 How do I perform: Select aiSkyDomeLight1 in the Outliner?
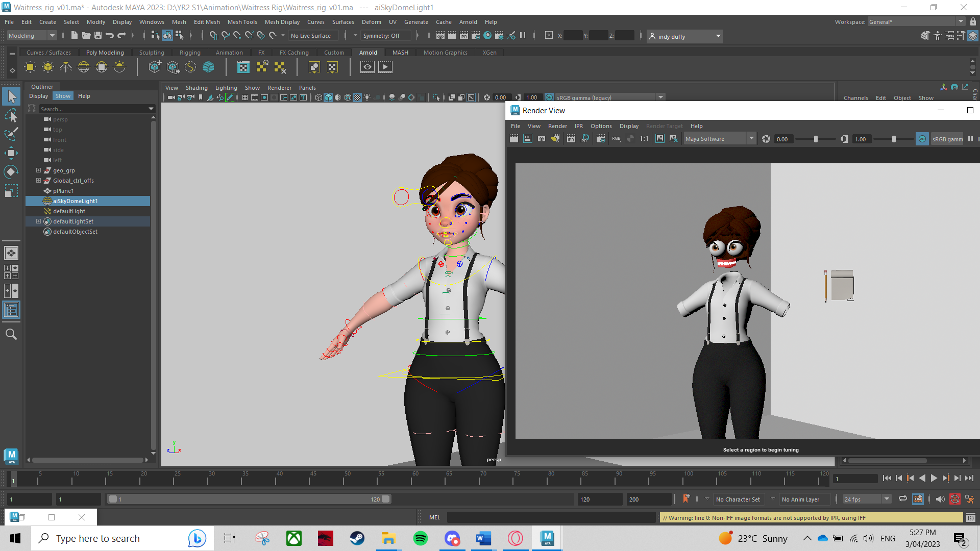[76, 201]
